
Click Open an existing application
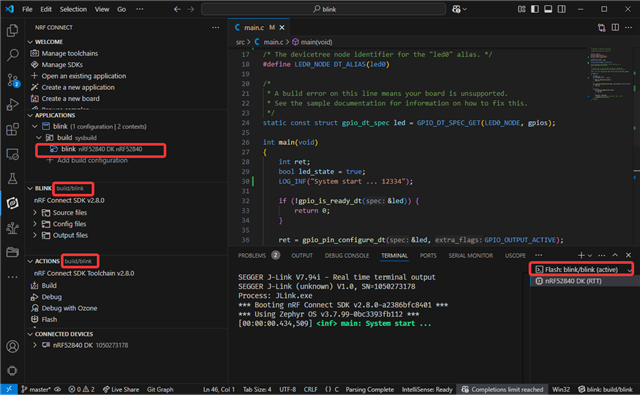click(x=84, y=76)
